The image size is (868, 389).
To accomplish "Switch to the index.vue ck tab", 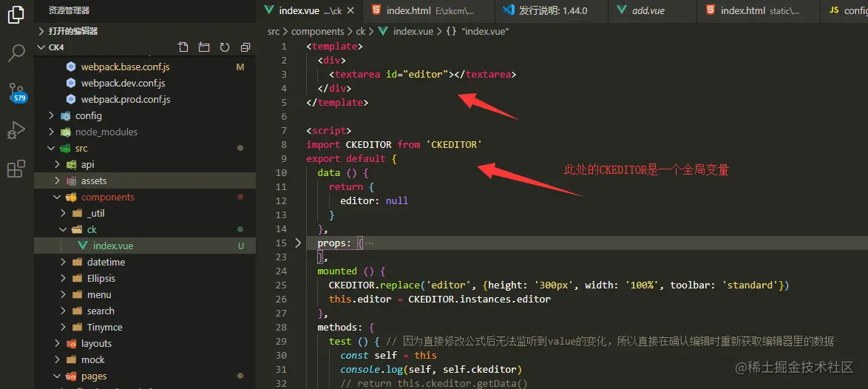I will pyautogui.click(x=309, y=10).
